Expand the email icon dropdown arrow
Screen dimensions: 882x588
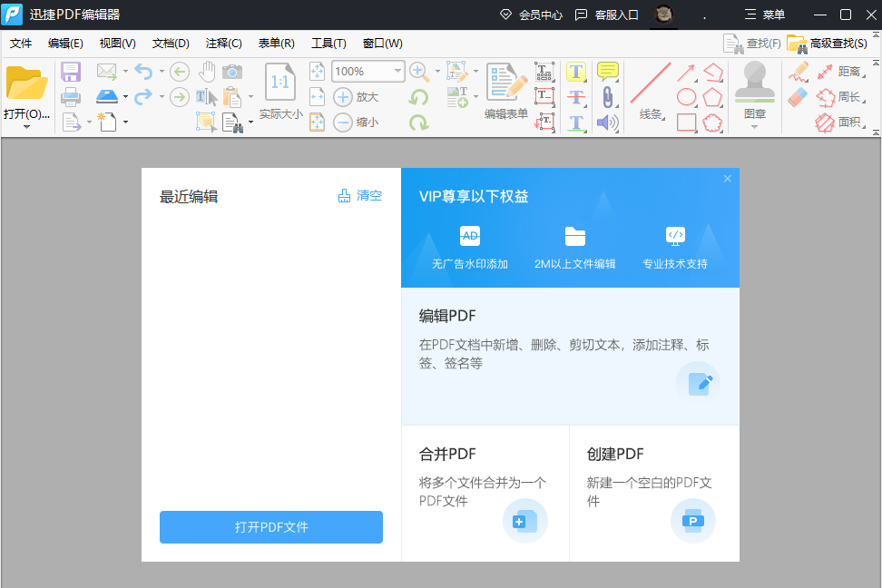(x=125, y=72)
